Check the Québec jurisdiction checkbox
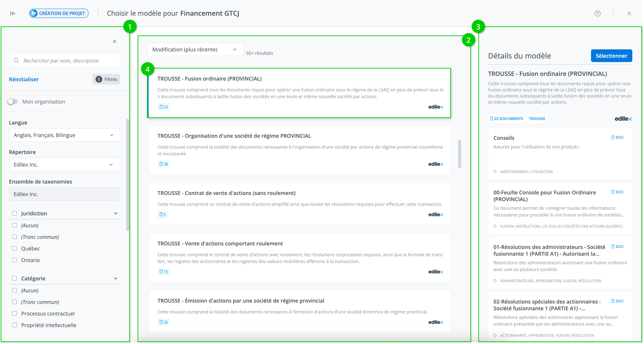644x344 pixels. point(15,248)
